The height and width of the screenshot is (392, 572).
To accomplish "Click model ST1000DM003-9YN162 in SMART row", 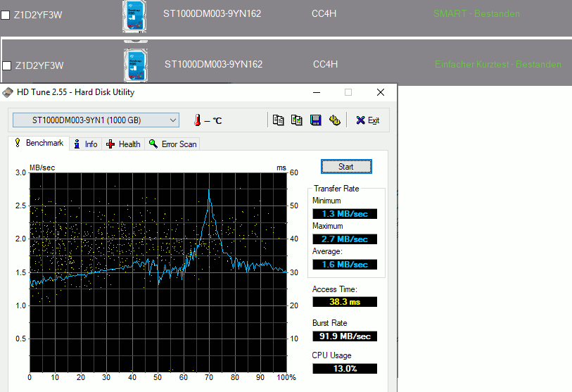I will coord(212,14).
